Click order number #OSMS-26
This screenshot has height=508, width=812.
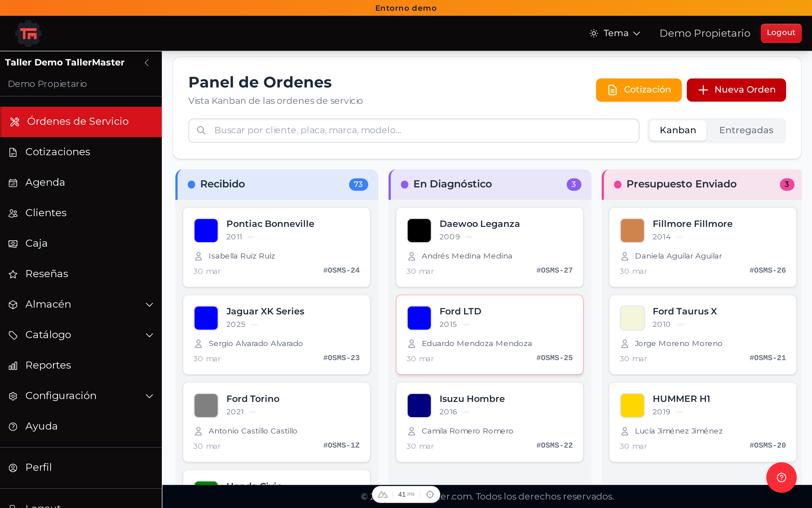(x=767, y=270)
